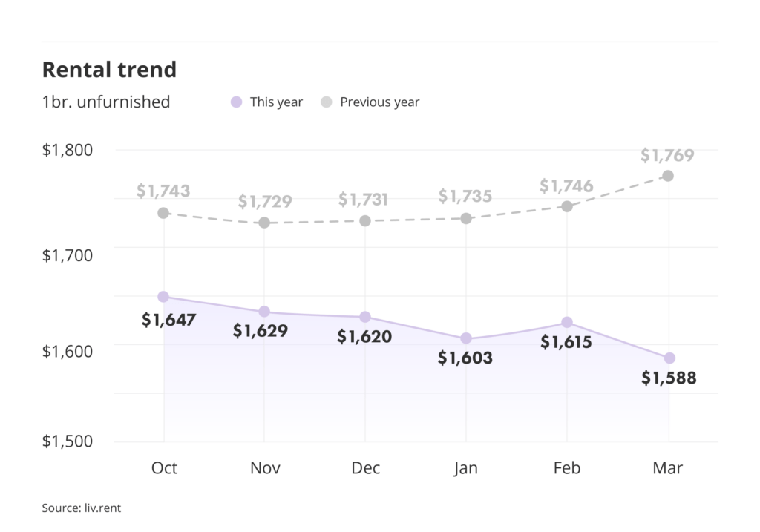
Task: Select the $1,603 January data point
Action: (466, 338)
